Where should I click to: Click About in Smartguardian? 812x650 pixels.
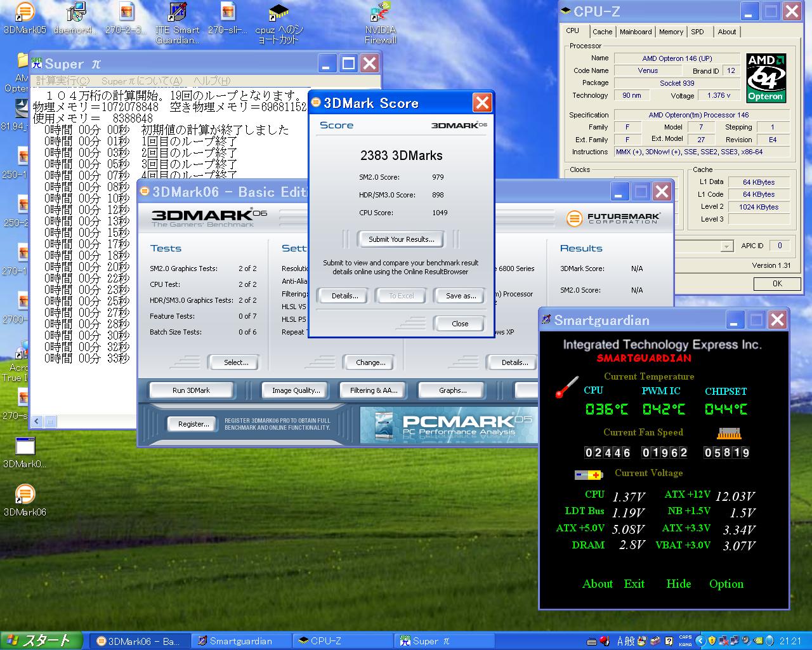(598, 584)
